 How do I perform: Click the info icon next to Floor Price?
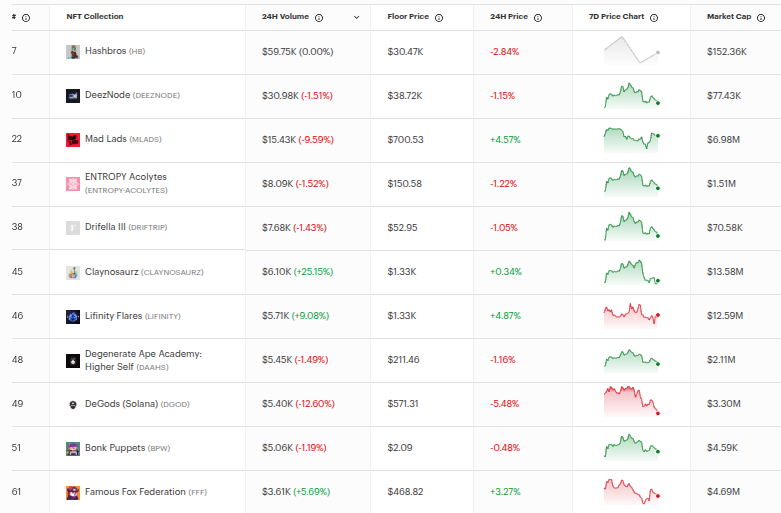[x=439, y=18]
